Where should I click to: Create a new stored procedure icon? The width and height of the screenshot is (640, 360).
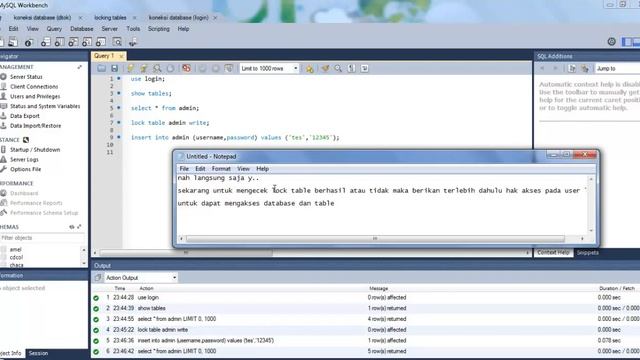87,42
